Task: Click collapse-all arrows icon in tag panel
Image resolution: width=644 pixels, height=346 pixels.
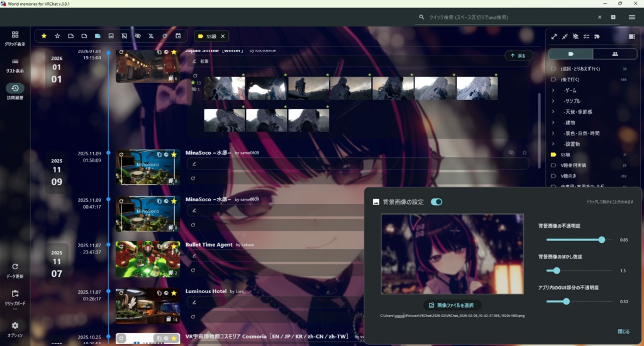Action: coord(565,36)
